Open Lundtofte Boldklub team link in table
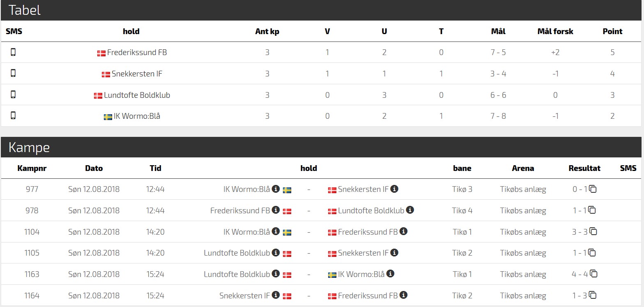The width and height of the screenshot is (644, 307). tap(137, 95)
